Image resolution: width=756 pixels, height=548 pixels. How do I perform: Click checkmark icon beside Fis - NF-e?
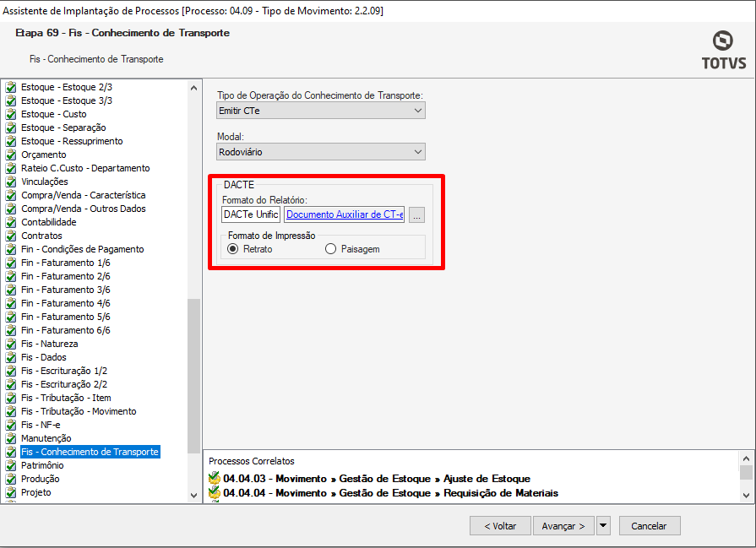tap(11, 425)
